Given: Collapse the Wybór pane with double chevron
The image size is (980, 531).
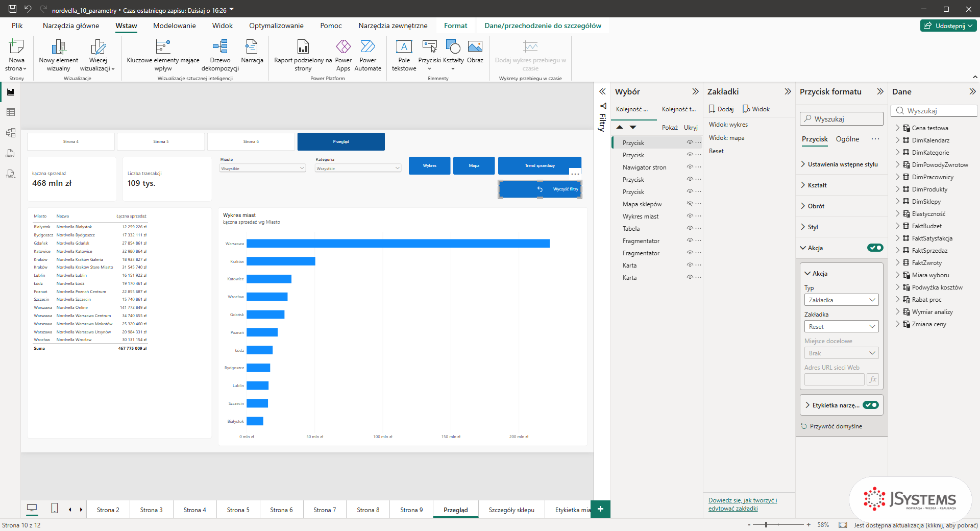Looking at the screenshot, I should pyautogui.click(x=695, y=92).
